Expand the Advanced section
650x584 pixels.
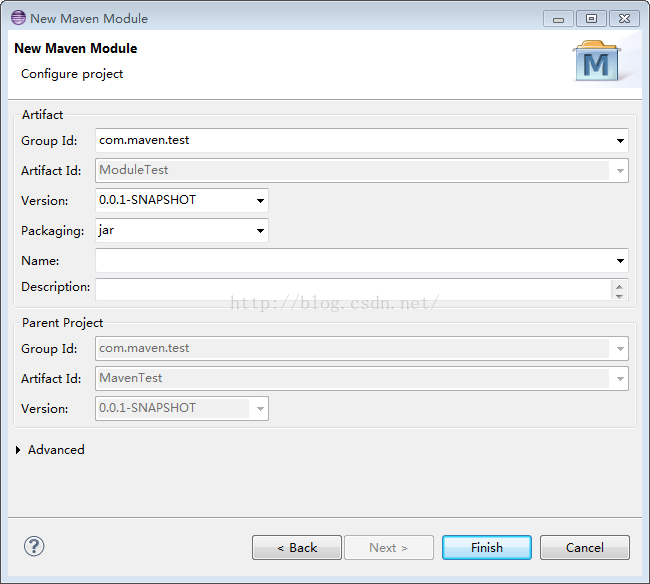(18, 450)
